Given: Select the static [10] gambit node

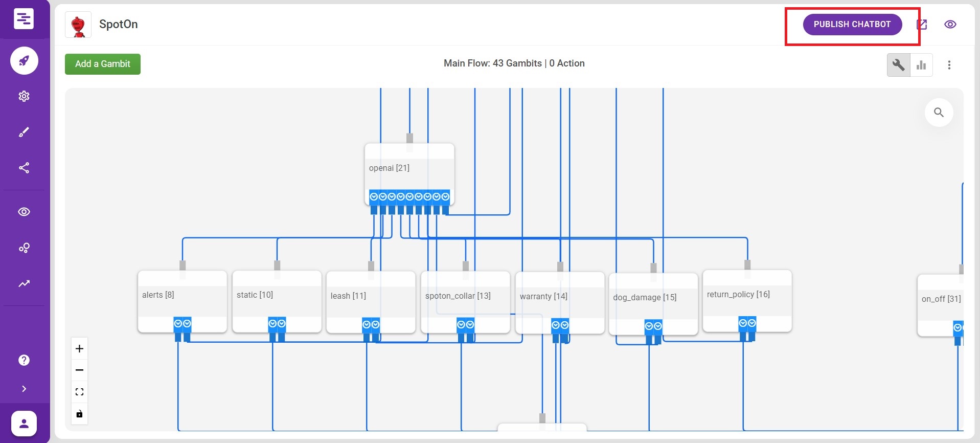Looking at the screenshot, I should point(277,302).
